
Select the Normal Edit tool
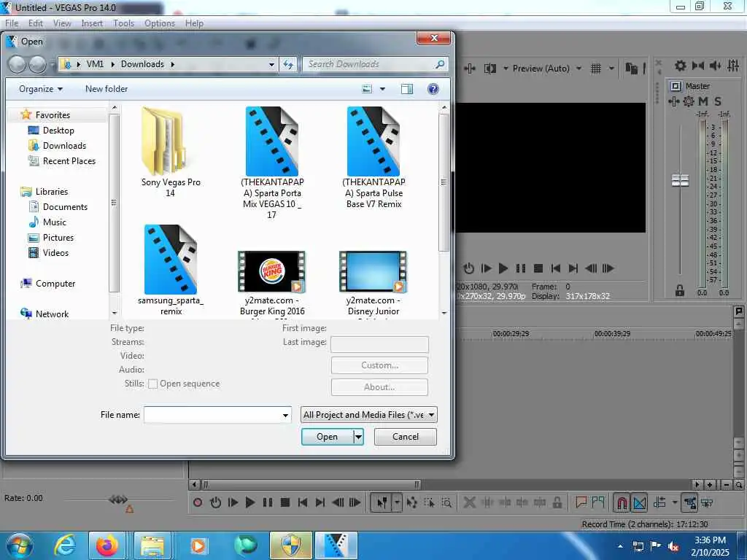coord(382,502)
